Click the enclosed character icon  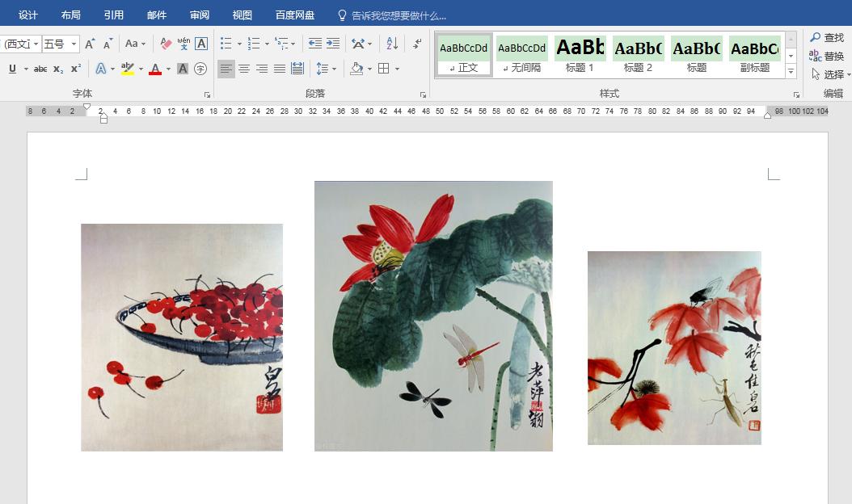click(200, 69)
